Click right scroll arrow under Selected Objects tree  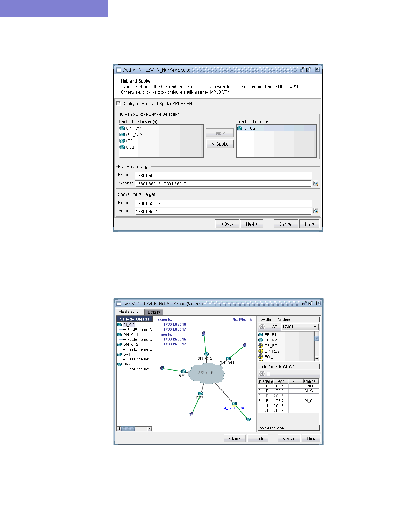150,429
